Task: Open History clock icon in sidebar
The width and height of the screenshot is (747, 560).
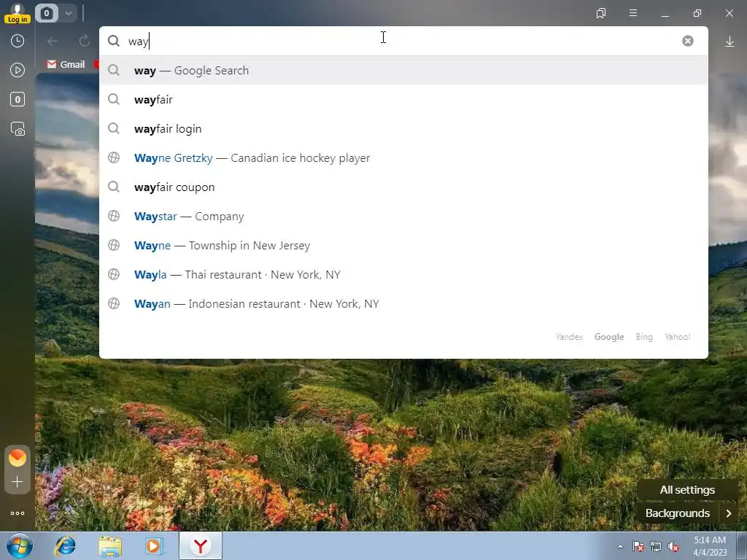Action: click(18, 41)
